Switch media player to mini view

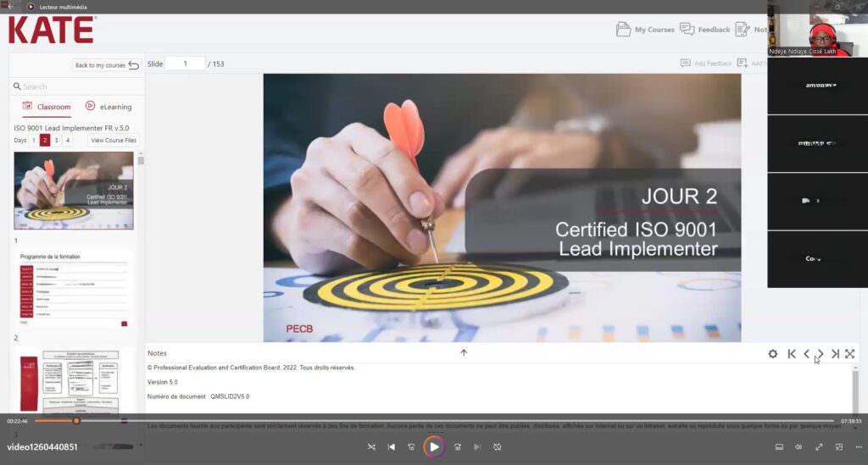click(838, 446)
